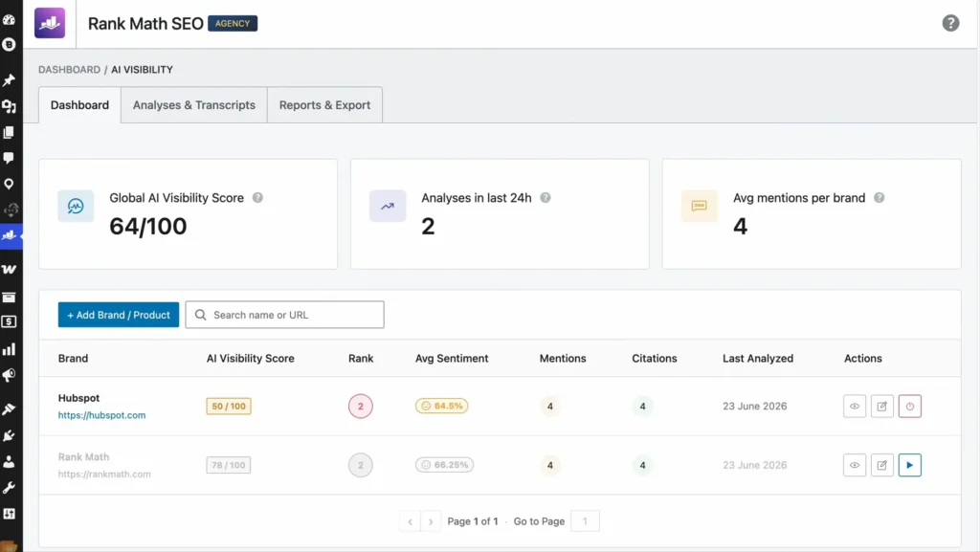Open the archive box sidebar icon
Image resolution: width=980 pixels, height=552 pixels.
pyautogui.click(x=9, y=298)
